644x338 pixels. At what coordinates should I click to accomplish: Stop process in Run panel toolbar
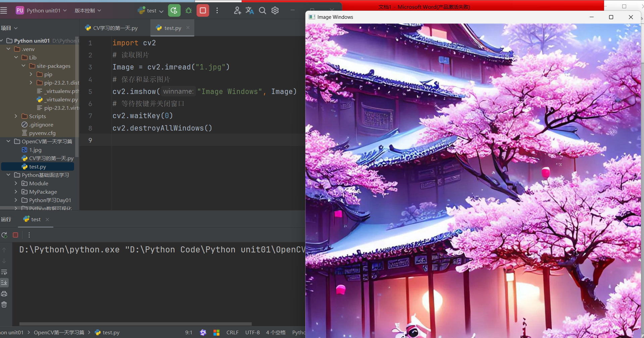click(x=15, y=235)
